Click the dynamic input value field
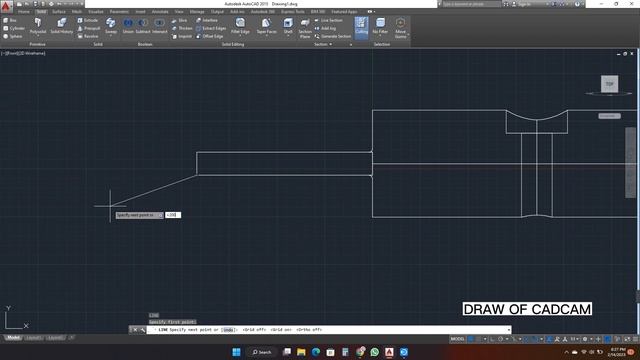Image resolution: width=640 pixels, height=360 pixels. point(173,215)
